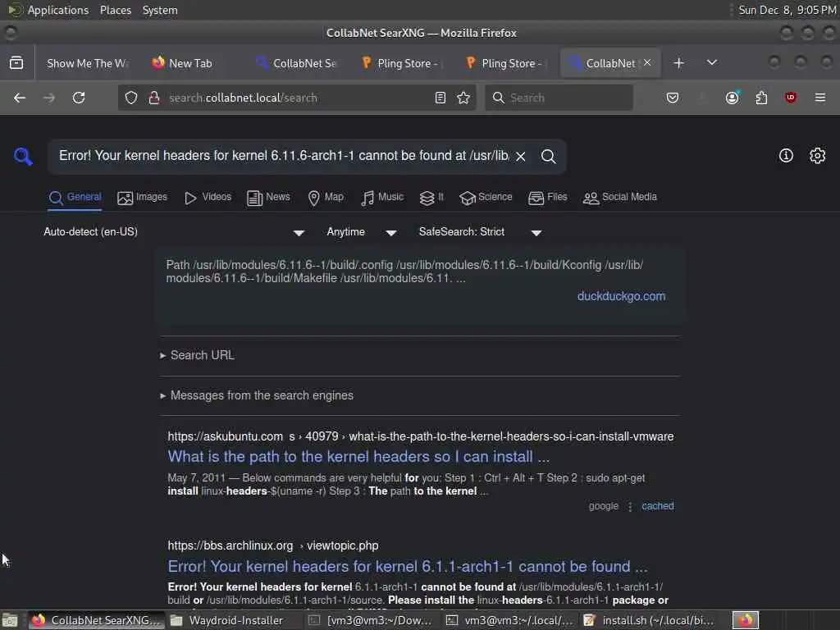This screenshot has width=840, height=630.
Task: Open the SafeSearch: Strict dropdown
Action: (x=481, y=232)
